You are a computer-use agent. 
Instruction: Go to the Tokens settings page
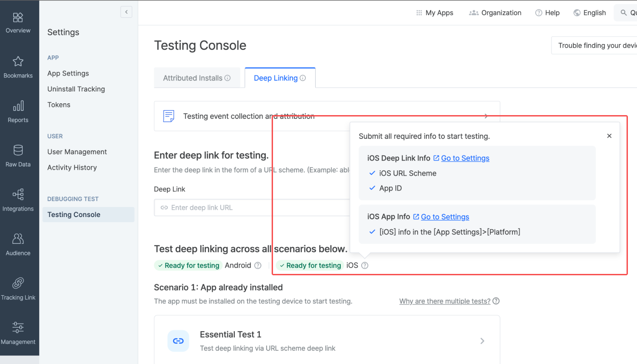coord(59,105)
